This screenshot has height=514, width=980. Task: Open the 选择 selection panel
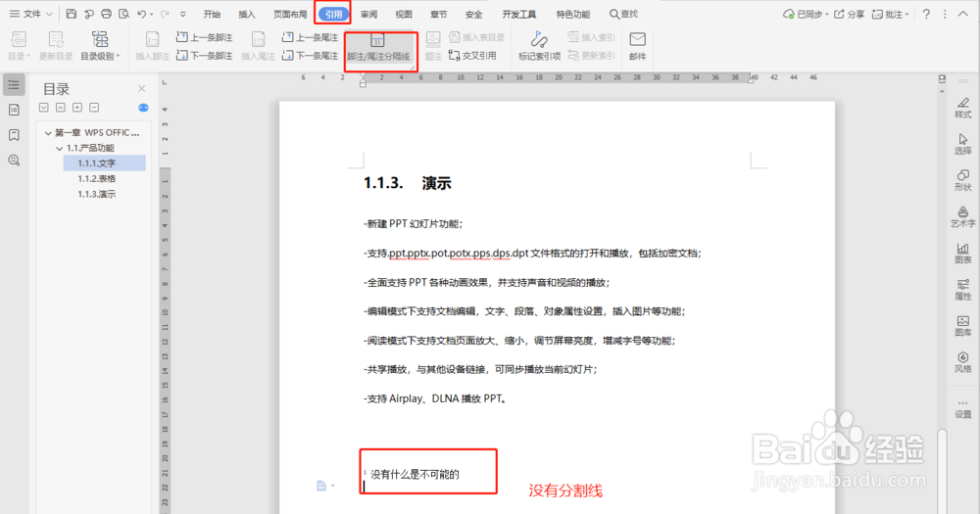[963, 144]
